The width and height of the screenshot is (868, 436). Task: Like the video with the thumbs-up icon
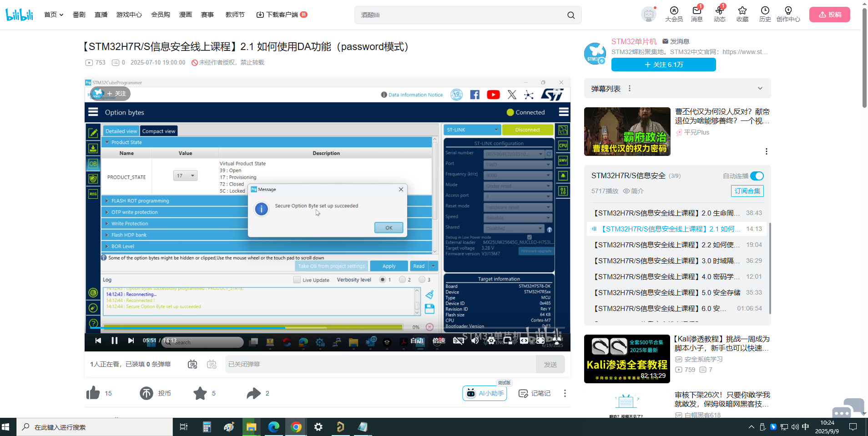(93, 393)
